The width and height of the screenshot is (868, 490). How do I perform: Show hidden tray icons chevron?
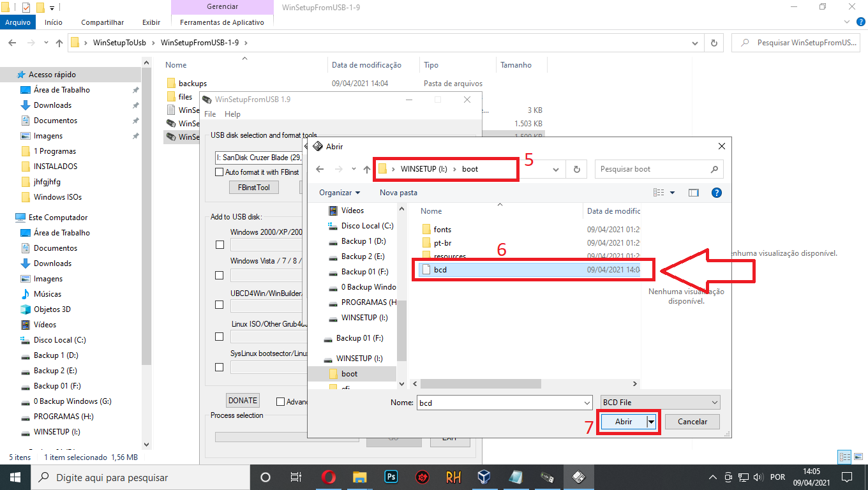713,477
